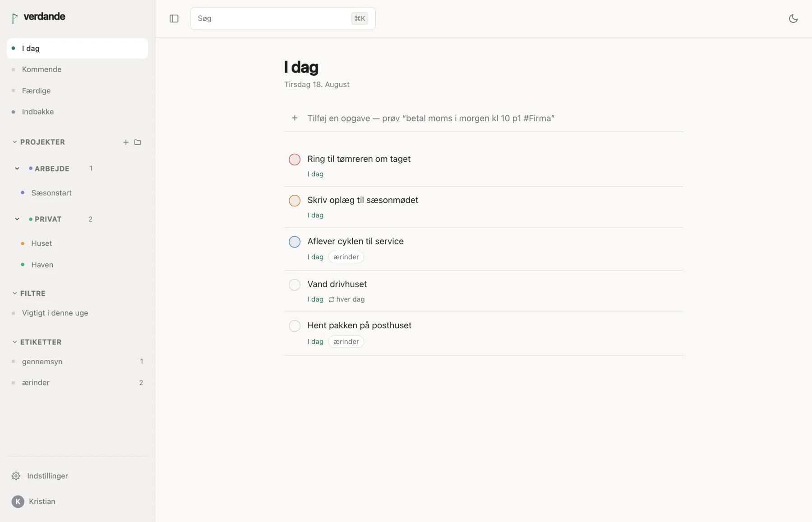The height and width of the screenshot is (522, 812).
Task: Open the Færdige view
Action: click(77, 91)
